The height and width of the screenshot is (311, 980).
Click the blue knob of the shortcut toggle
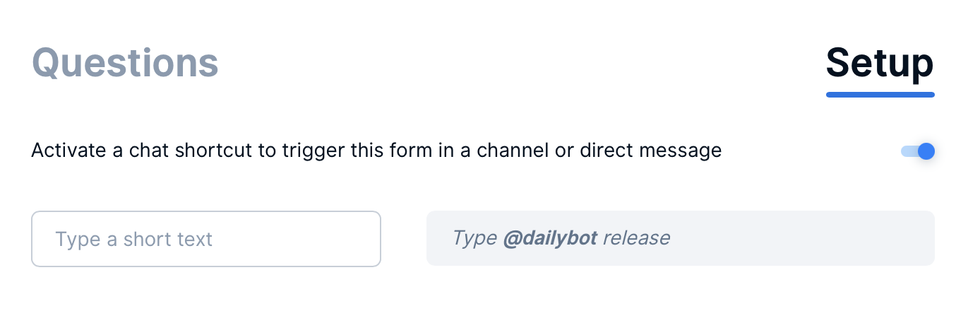[926, 151]
